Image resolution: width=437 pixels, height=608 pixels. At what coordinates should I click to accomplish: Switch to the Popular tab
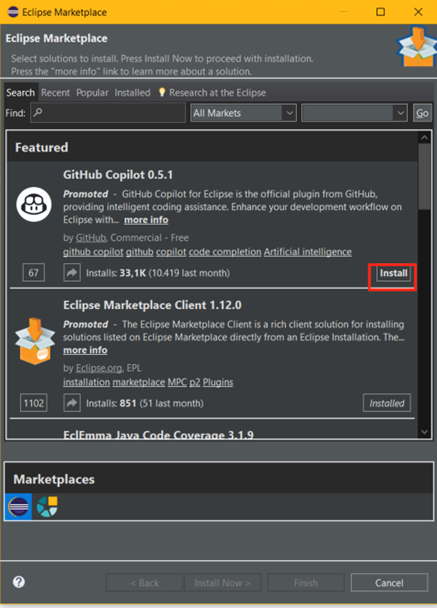(92, 93)
